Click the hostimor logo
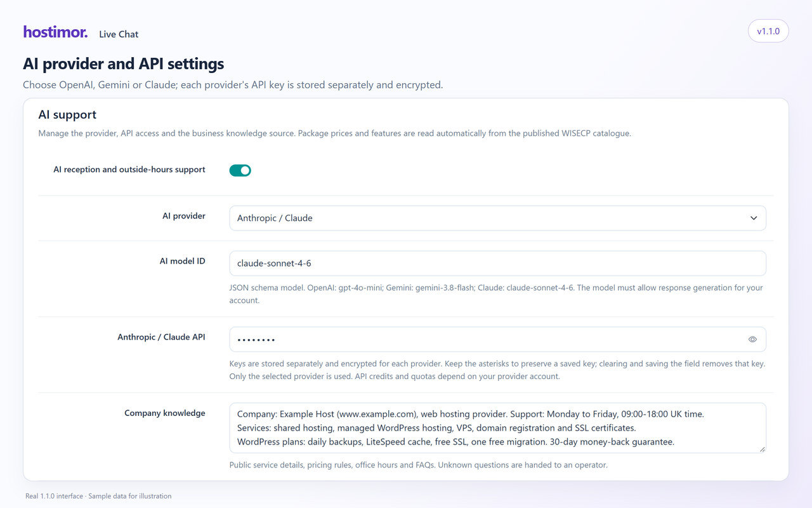This screenshot has width=812, height=508. (55, 32)
